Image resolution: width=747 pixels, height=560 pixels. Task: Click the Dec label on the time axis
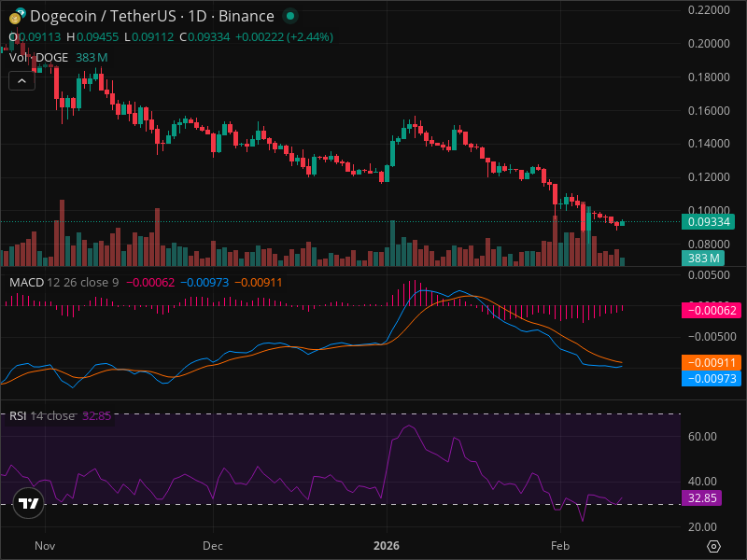click(x=213, y=546)
